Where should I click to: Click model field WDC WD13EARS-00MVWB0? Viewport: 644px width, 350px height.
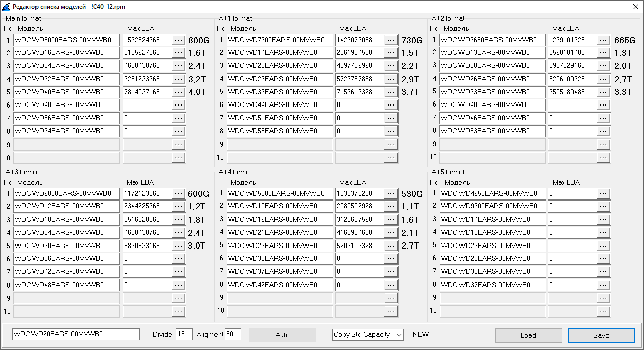point(492,53)
